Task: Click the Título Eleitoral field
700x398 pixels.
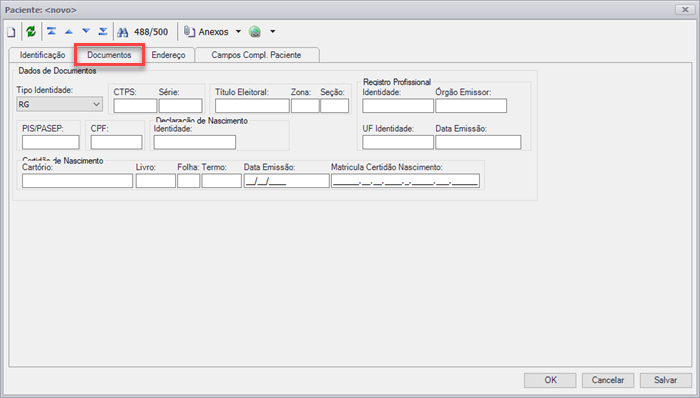Action: 252,106
